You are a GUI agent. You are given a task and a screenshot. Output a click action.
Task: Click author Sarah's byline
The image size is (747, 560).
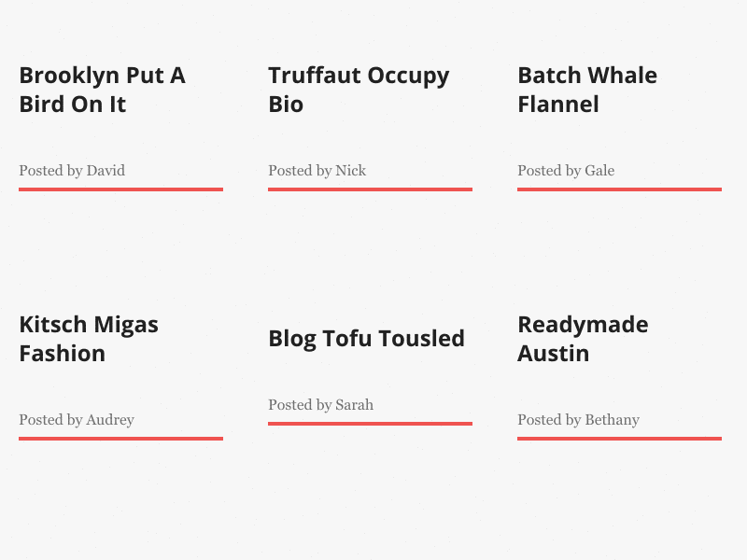pos(321,405)
